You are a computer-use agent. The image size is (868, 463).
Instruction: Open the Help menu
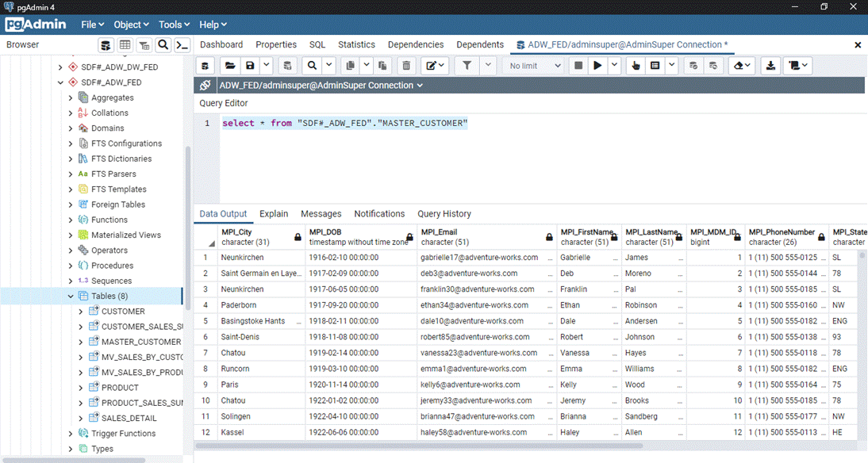click(213, 25)
